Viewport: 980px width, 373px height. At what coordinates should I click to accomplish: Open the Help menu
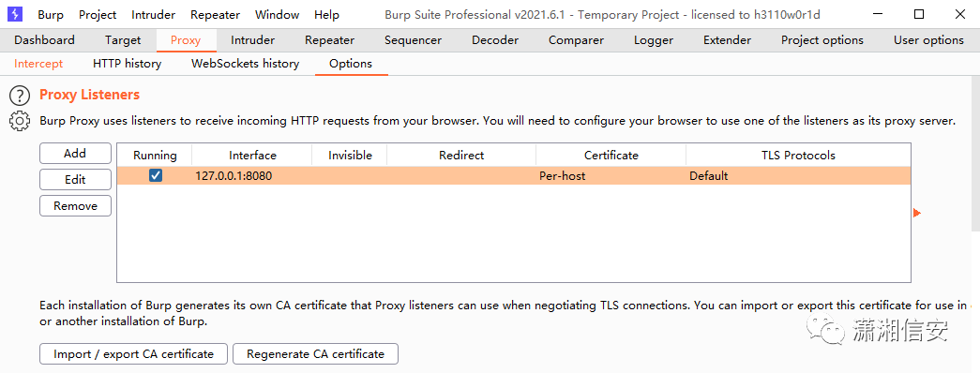(326, 14)
